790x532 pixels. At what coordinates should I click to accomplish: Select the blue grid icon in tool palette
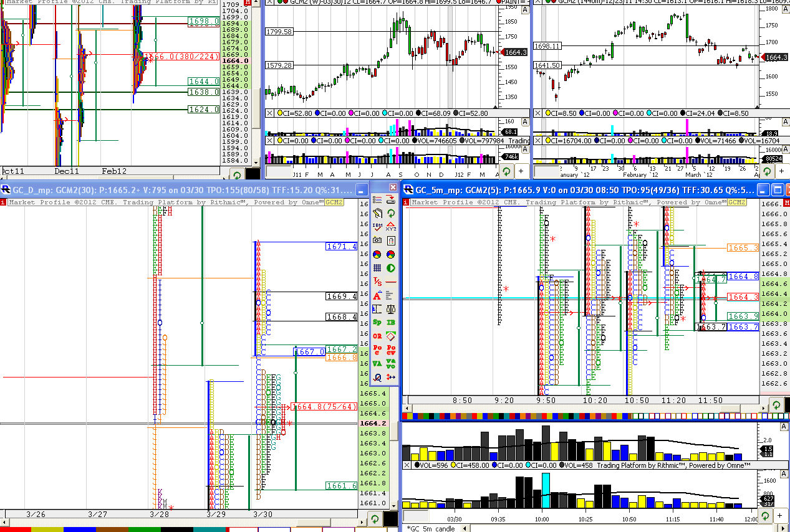click(x=377, y=268)
